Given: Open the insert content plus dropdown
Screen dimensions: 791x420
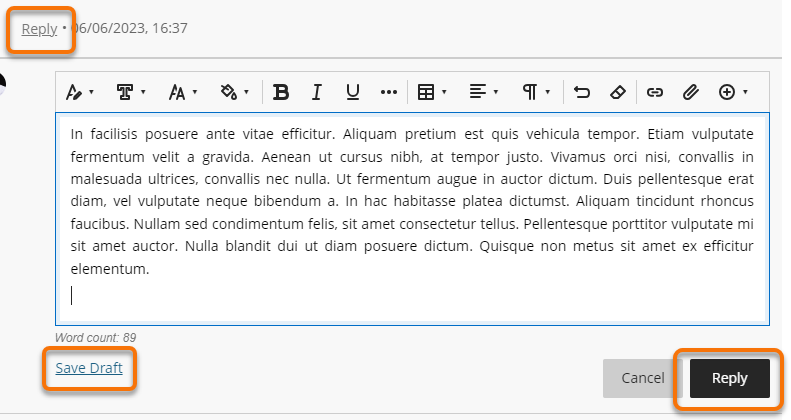Looking at the screenshot, I should tap(733, 92).
